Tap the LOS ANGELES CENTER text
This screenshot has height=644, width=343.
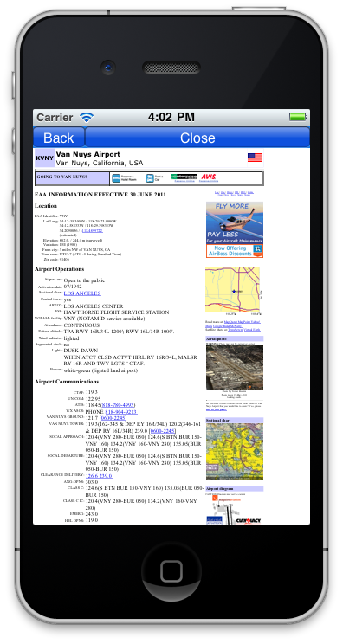coord(94,306)
